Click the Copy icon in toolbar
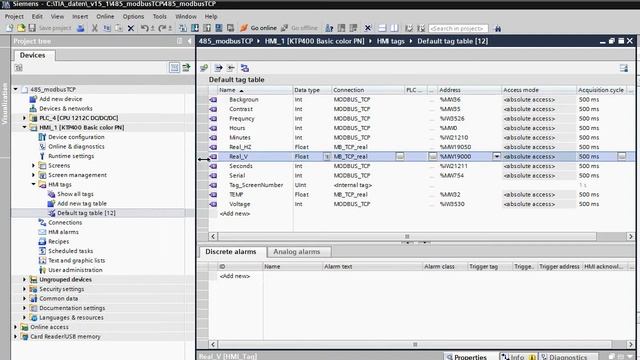Image resolution: width=640 pixels, height=360 pixels. point(107,28)
